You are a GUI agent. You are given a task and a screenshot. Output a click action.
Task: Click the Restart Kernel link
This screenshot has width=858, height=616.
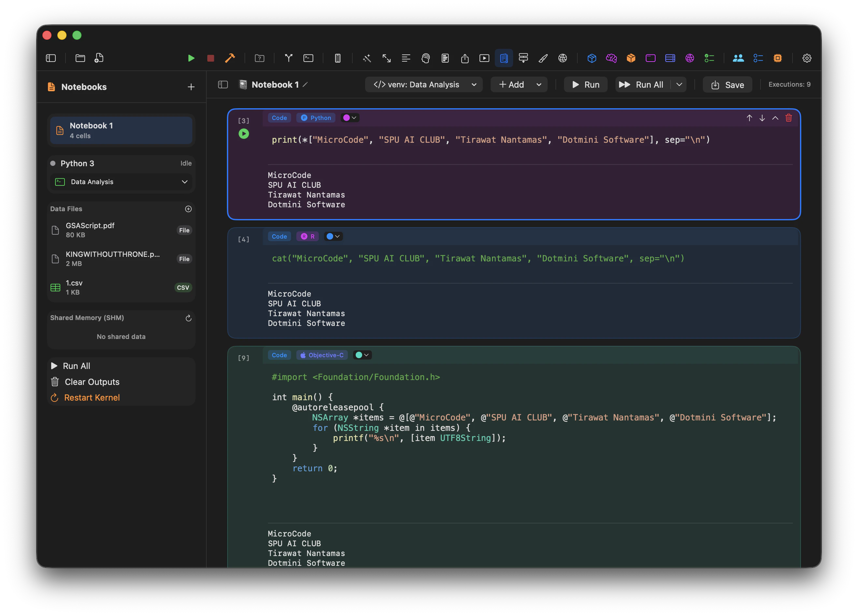[91, 397]
